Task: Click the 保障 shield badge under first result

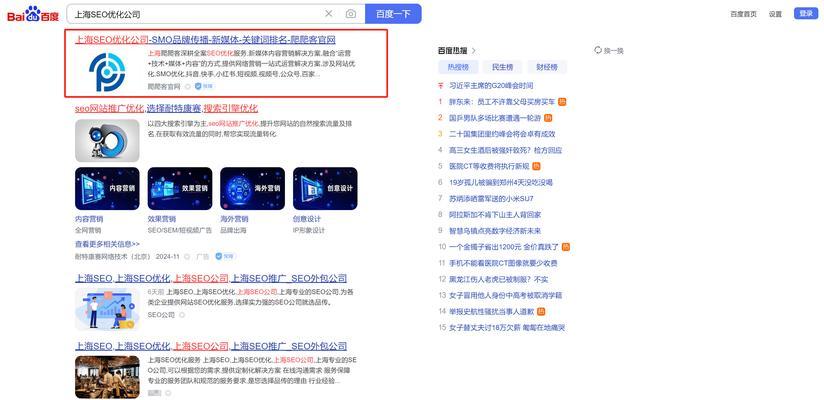Action: coord(203,86)
